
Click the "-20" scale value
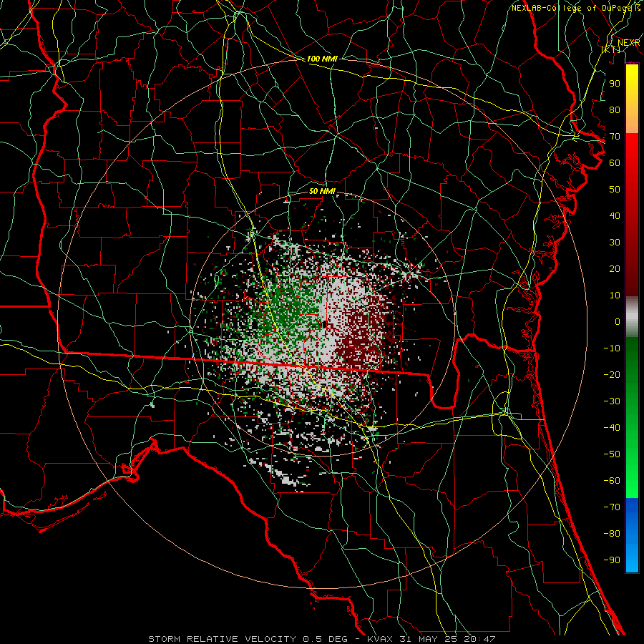tap(612, 374)
